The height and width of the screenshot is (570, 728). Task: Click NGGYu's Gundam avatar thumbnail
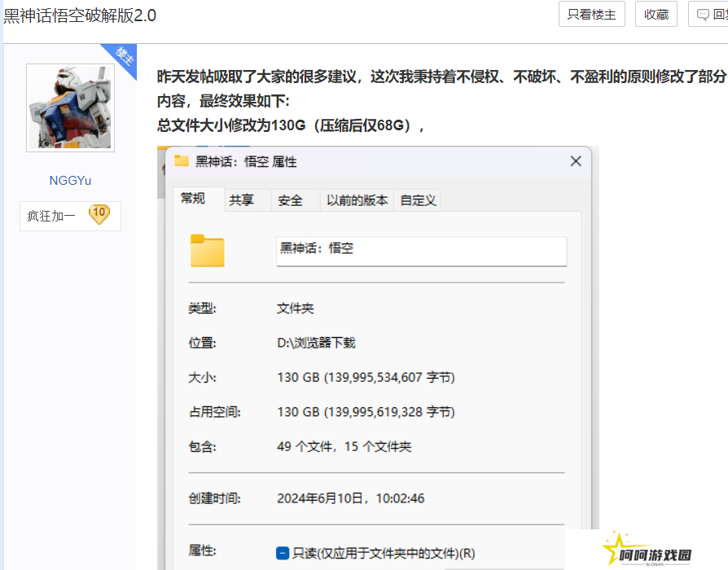(70, 107)
